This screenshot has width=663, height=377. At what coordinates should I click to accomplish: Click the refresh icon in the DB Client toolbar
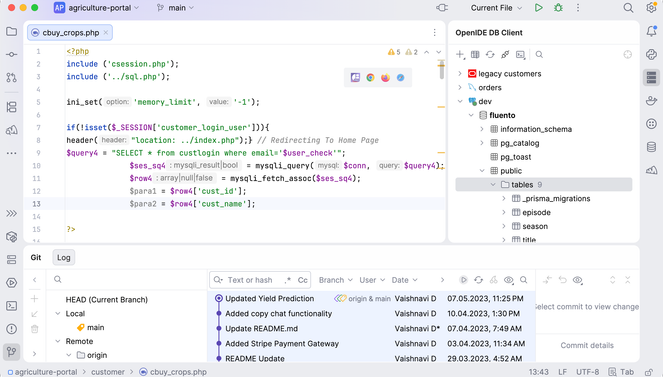[x=490, y=55]
